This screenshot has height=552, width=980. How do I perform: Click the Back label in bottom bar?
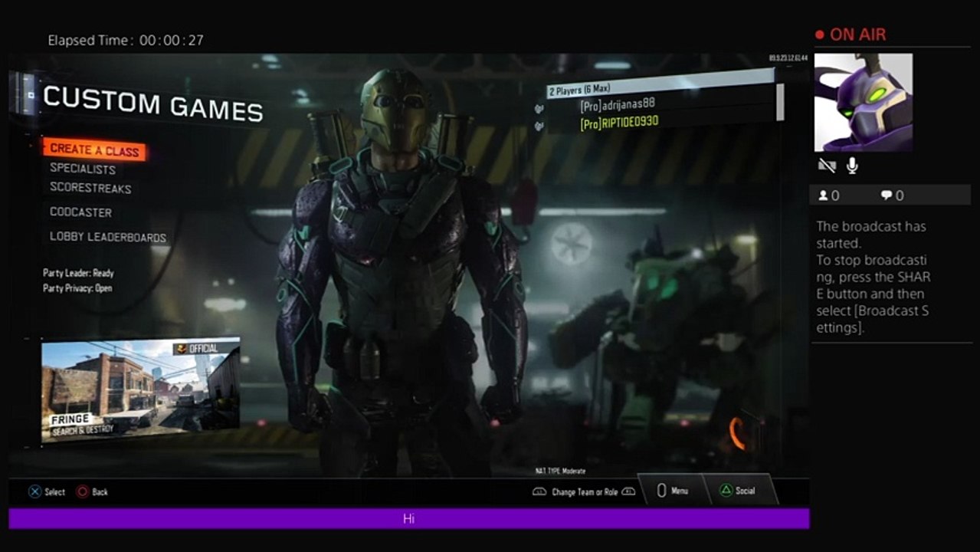[100, 492]
